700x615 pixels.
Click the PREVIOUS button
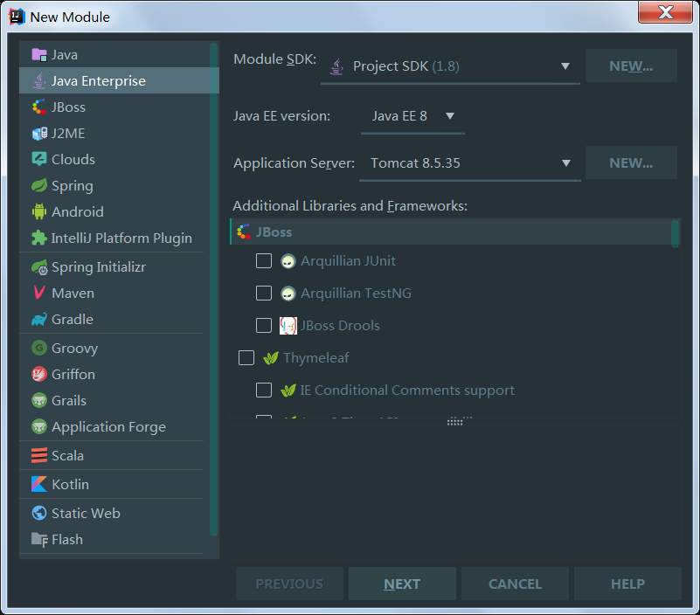pos(289,584)
